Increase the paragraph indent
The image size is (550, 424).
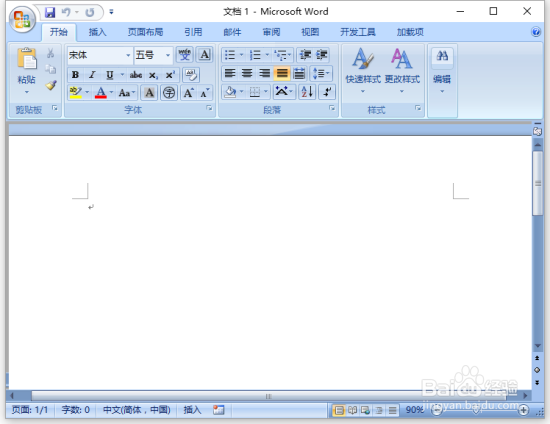coord(322,55)
